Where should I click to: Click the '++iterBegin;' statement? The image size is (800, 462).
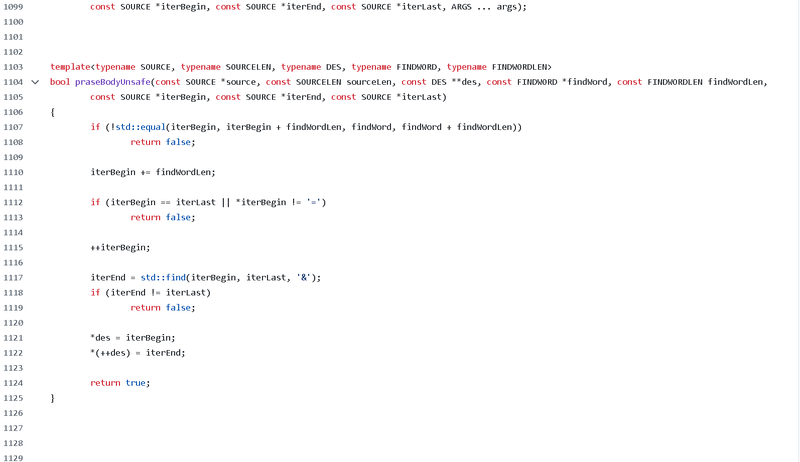click(120, 248)
